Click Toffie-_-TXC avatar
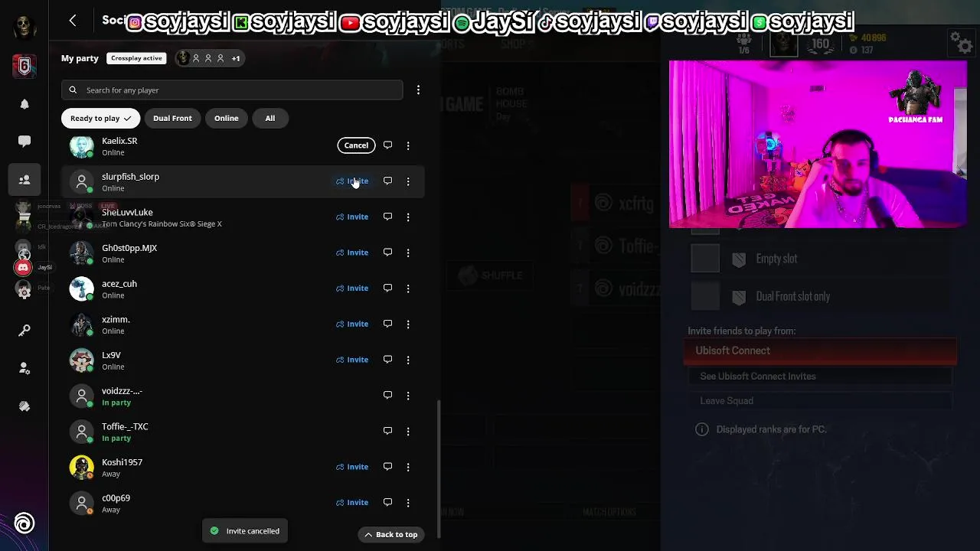980x551 pixels. (82, 432)
